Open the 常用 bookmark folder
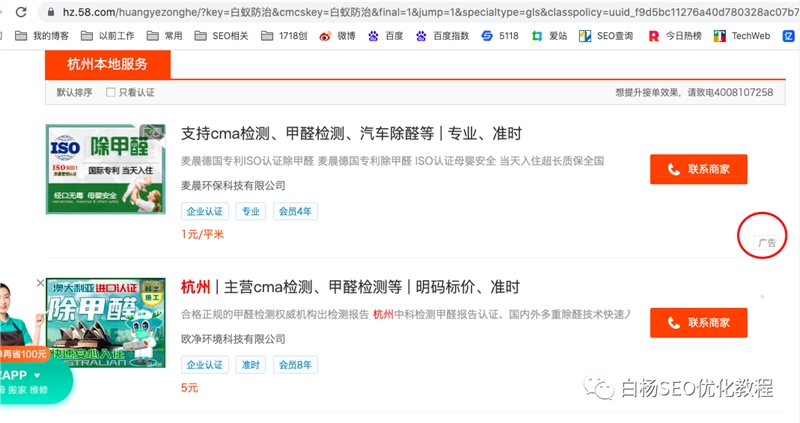Screen dimensions: 800x423 pyautogui.click(x=164, y=36)
